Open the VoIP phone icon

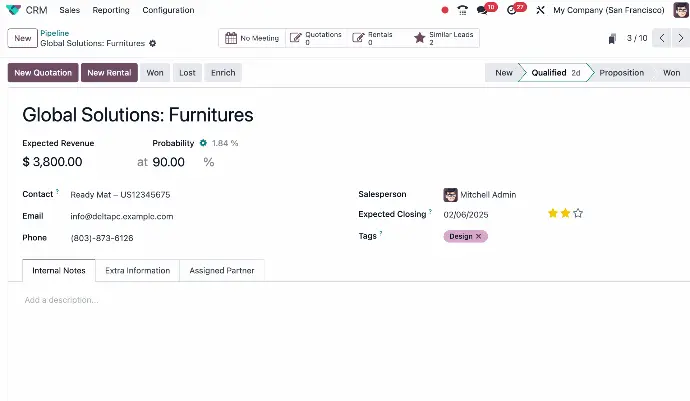[462, 10]
